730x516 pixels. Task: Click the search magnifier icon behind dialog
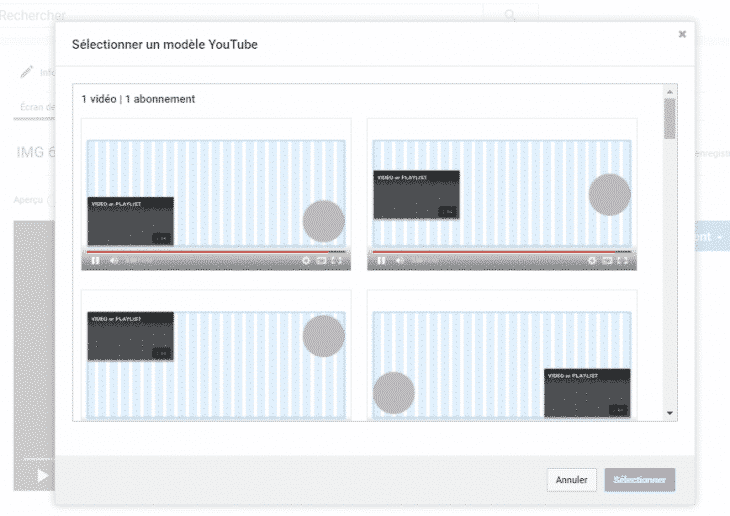[510, 15]
